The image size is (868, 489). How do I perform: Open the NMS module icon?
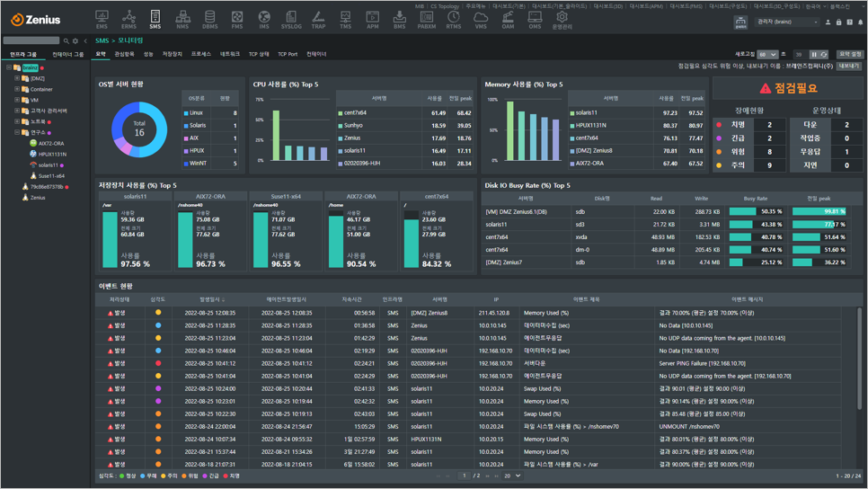coord(182,20)
